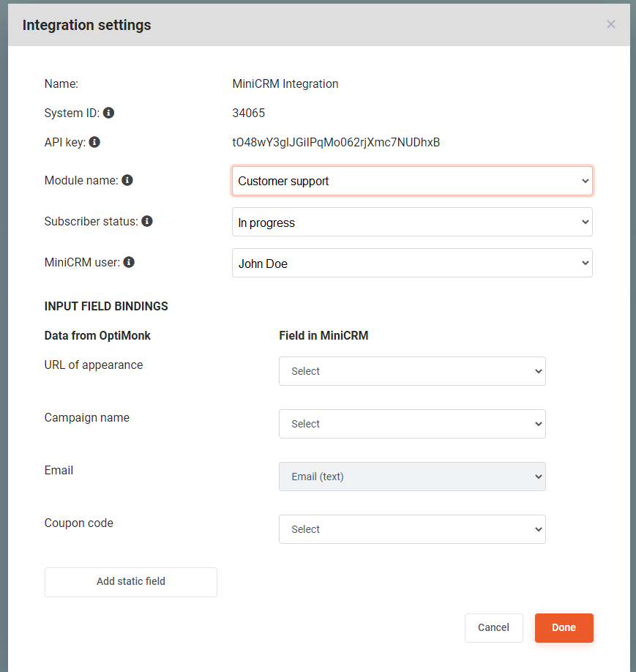Click the Add static field button
This screenshot has width=636, height=672.
(x=131, y=582)
